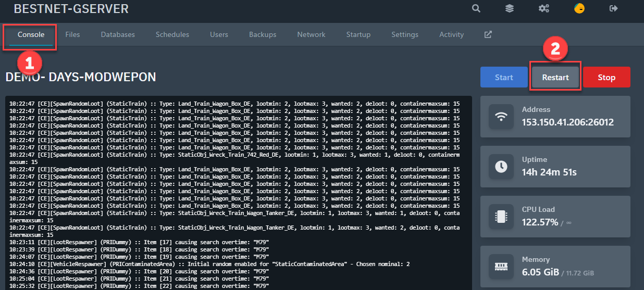Open the Settings tab

405,34
